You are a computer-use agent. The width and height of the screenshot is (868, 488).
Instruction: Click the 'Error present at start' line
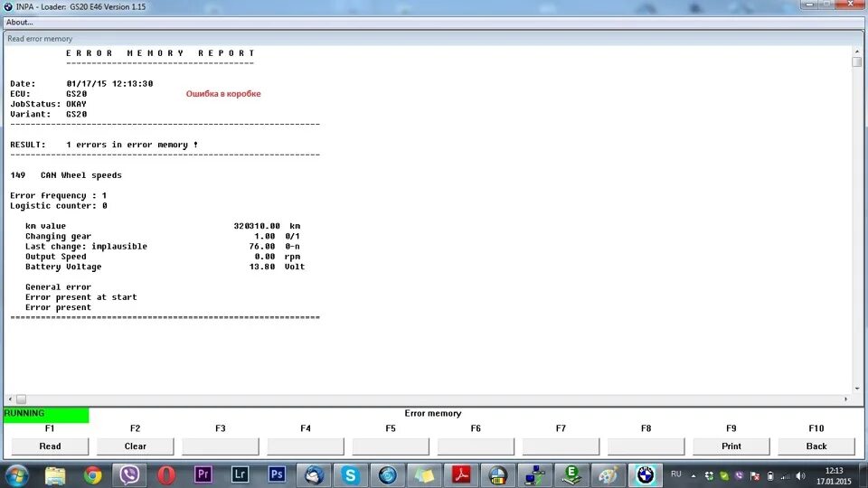pyautogui.click(x=80, y=297)
